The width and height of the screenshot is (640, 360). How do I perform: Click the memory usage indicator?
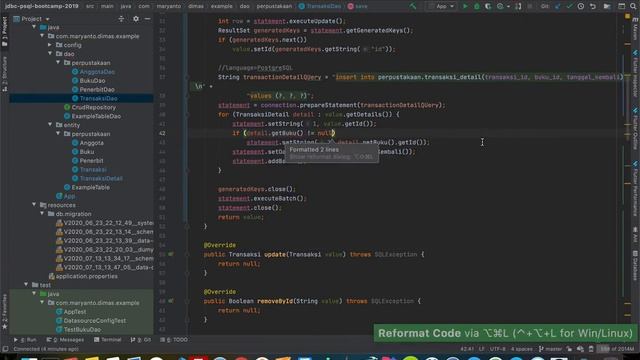coord(616,349)
